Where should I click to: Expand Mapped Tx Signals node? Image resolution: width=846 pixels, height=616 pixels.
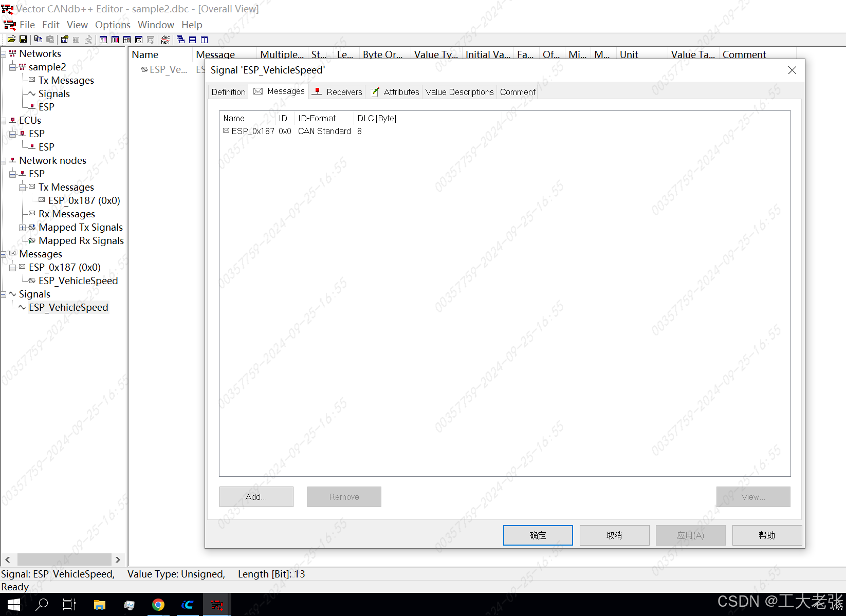[22, 227]
